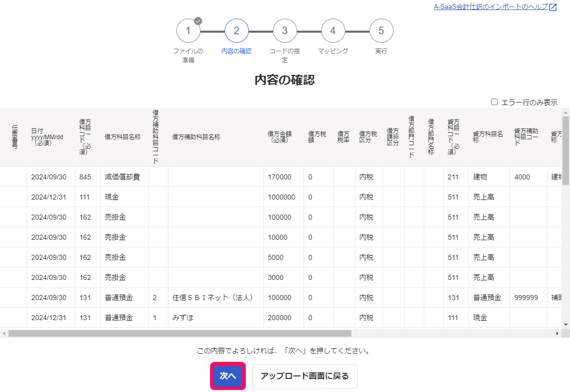This screenshot has height=392, width=570.
Task: Click the amount 10000 cell
Action: (x=283, y=237)
